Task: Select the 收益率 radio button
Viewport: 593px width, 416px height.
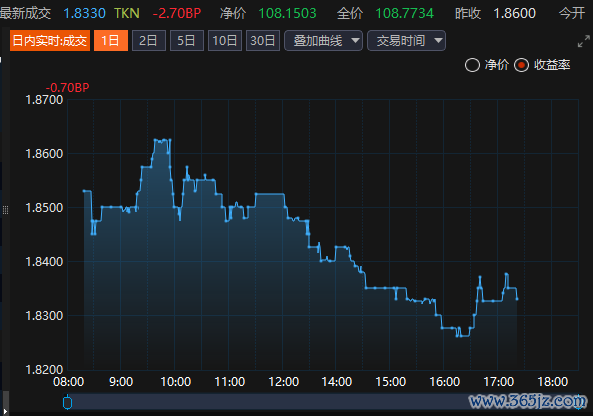Action: point(521,65)
